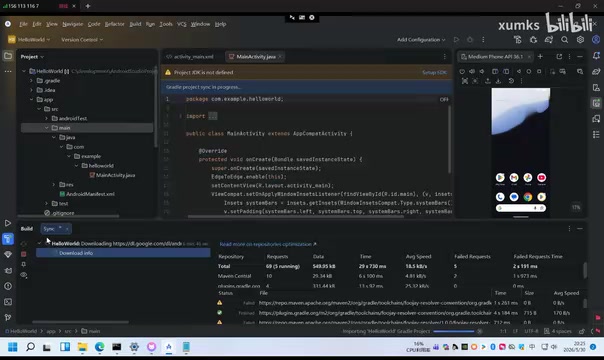
Task: Open the Terminal tool window icon
Action: 8,302
